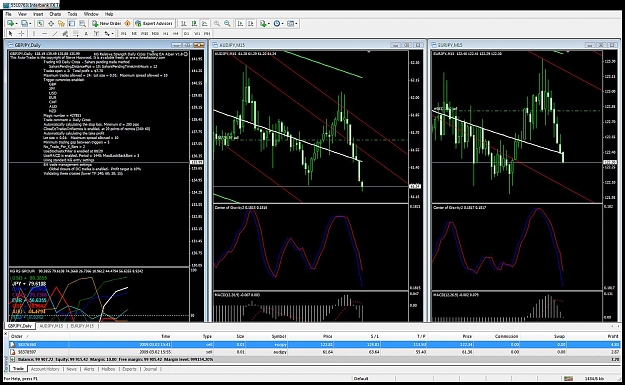The height and width of the screenshot is (385, 625).
Task: Expand the arrows objects dropdown
Action: (112, 33)
